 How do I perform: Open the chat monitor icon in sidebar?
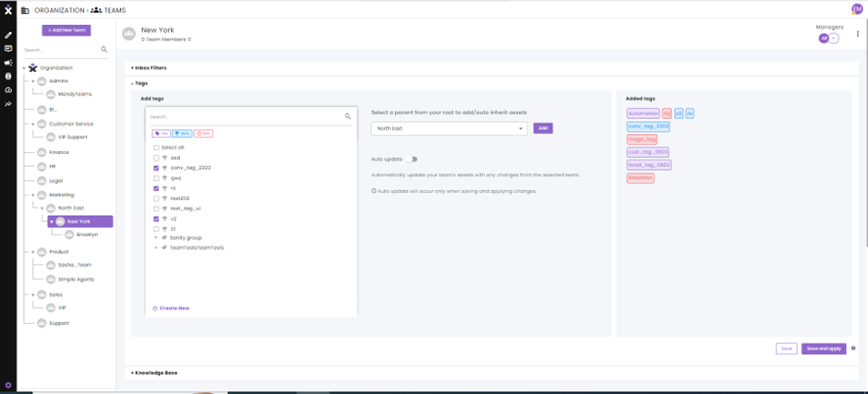(x=7, y=49)
